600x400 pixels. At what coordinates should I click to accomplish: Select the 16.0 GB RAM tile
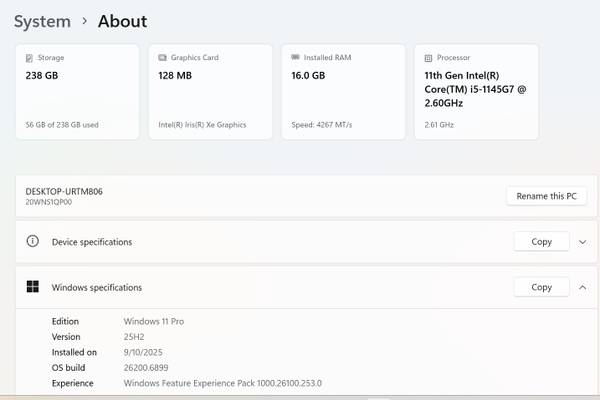(x=343, y=92)
